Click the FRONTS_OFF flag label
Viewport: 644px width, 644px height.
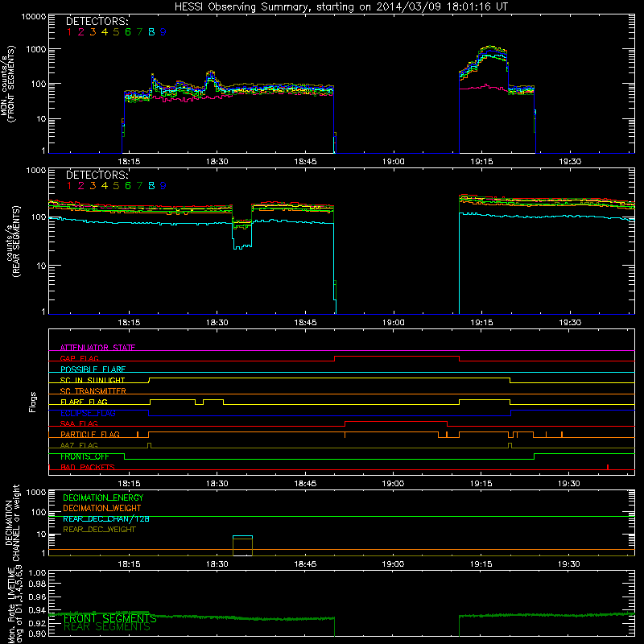pos(85,456)
